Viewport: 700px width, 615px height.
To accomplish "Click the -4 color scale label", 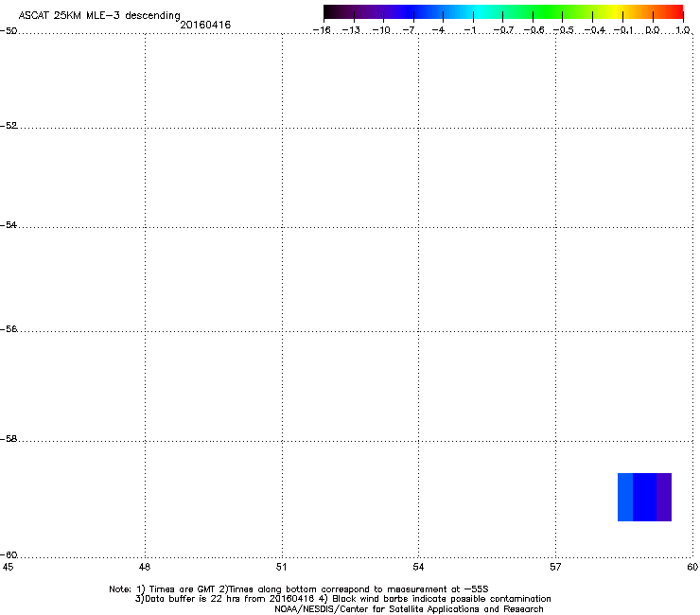I will click(439, 30).
